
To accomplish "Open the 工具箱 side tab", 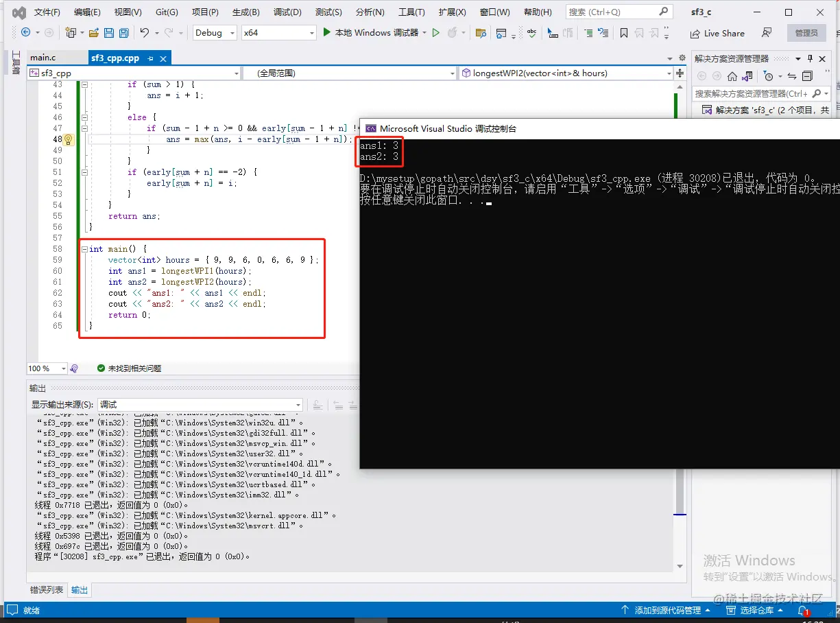I will [x=16, y=62].
